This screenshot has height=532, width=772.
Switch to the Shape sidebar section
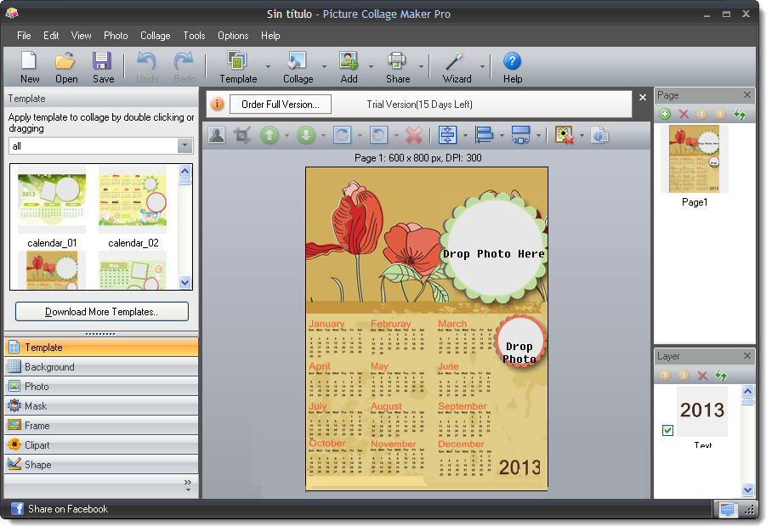click(101, 465)
